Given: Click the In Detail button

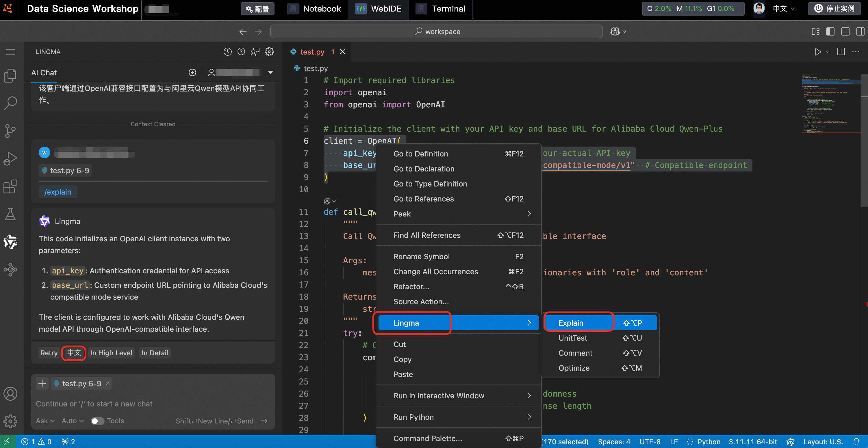Looking at the screenshot, I should tap(155, 353).
